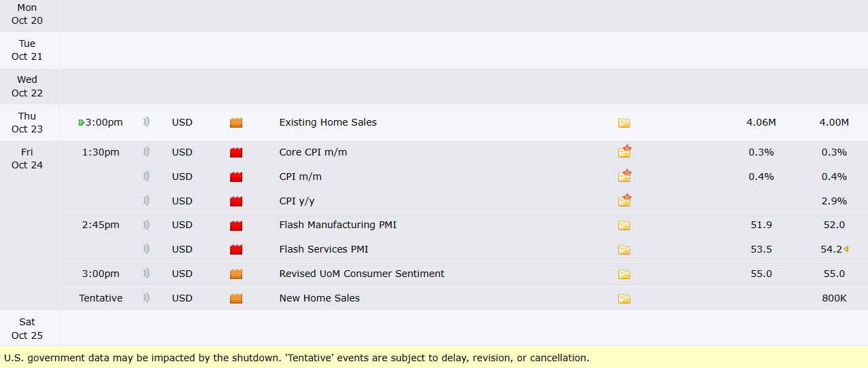Open detail folder for Revised UoM Consumer Sentiment
The image size is (868, 368).
coord(624,274)
